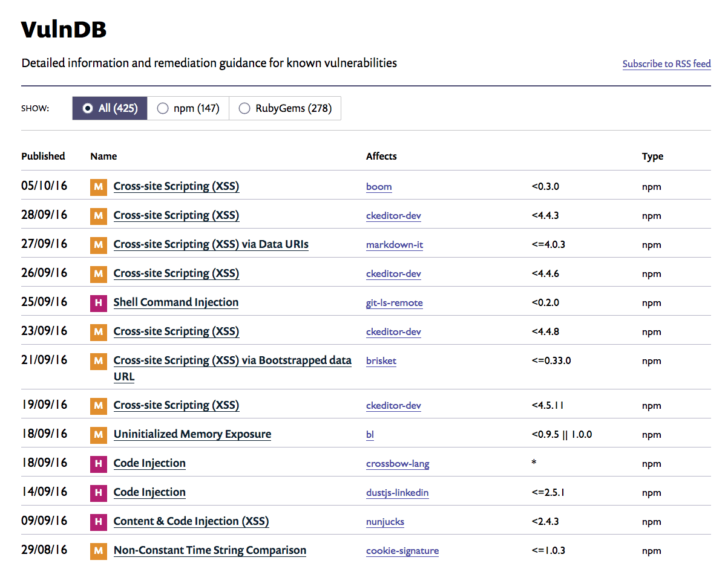The image size is (728, 563).
Task: Click the M badge on the markdown-it row
Action: click(x=99, y=245)
